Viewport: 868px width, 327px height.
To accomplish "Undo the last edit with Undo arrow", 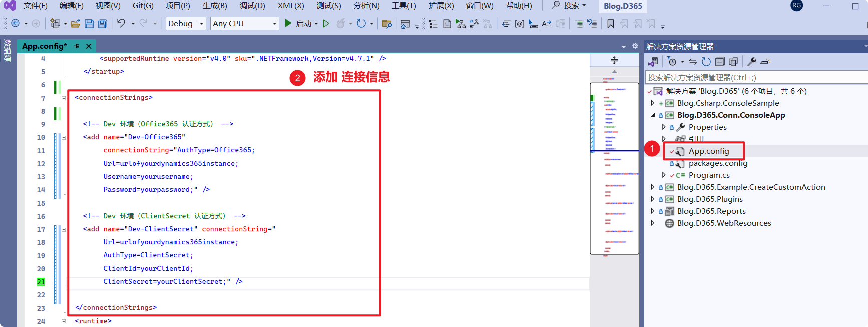I will click(121, 23).
